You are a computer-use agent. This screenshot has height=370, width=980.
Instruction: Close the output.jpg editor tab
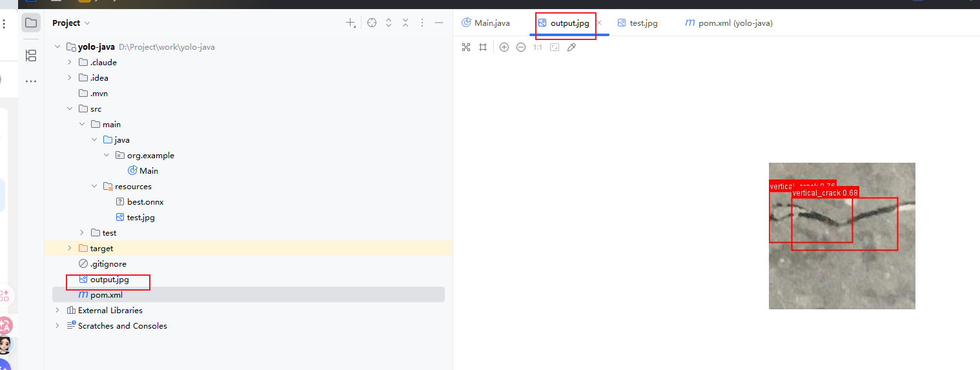(x=599, y=23)
